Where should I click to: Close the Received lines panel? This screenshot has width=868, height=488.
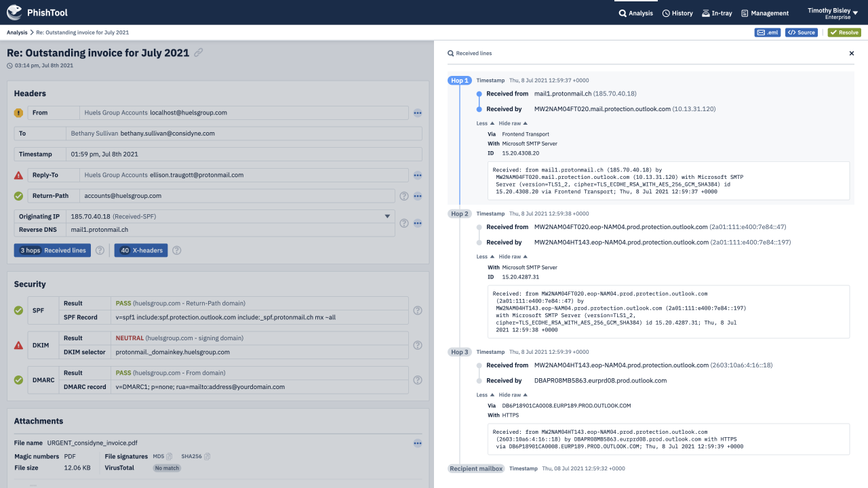point(852,53)
